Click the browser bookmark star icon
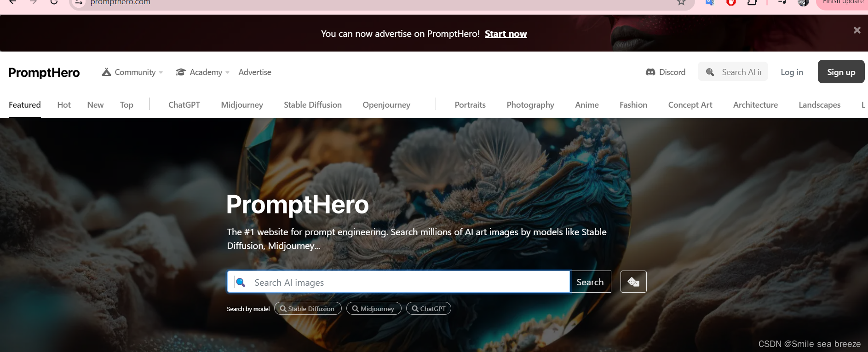This screenshot has width=868, height=352. [681, 2]
